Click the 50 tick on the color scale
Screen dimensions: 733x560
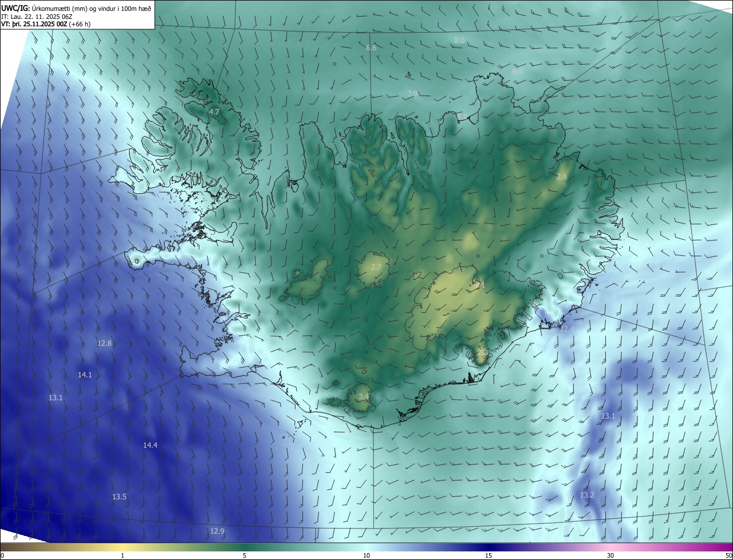728,555
